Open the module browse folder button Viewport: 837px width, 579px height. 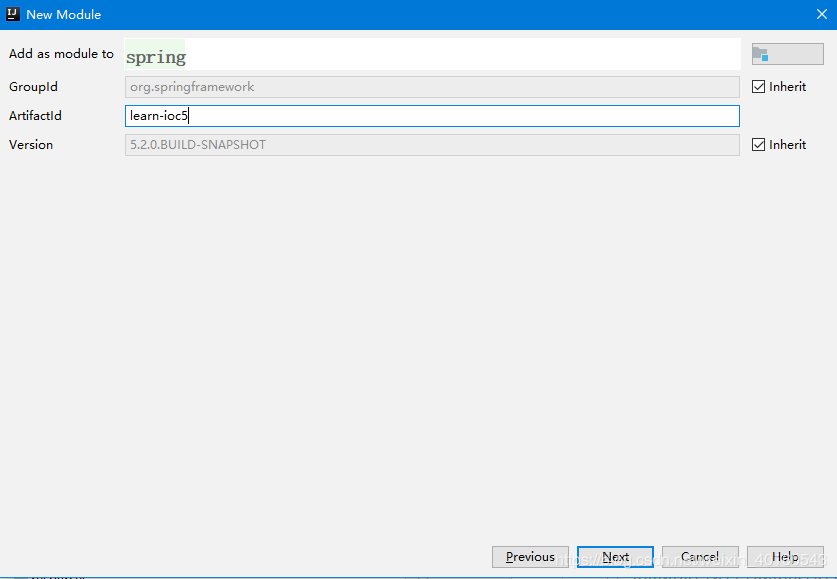point(787,54)
